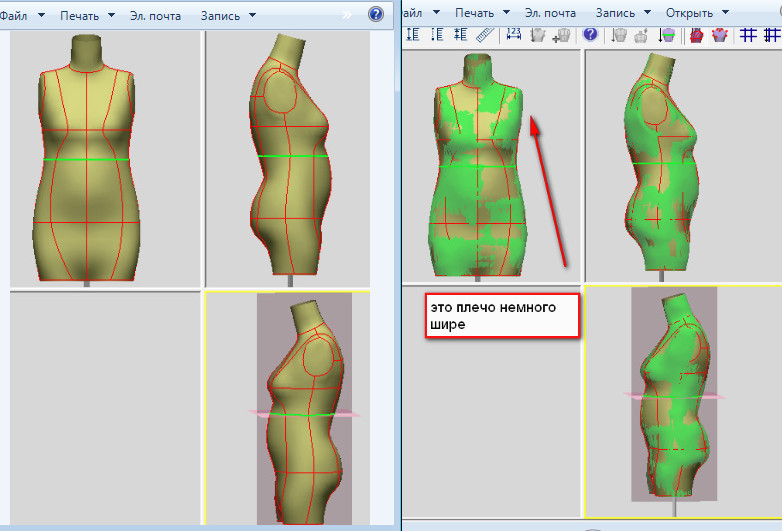Expand the Печать dropdown arrow in right window
The image size is (782, 531).
pos(506,12)
